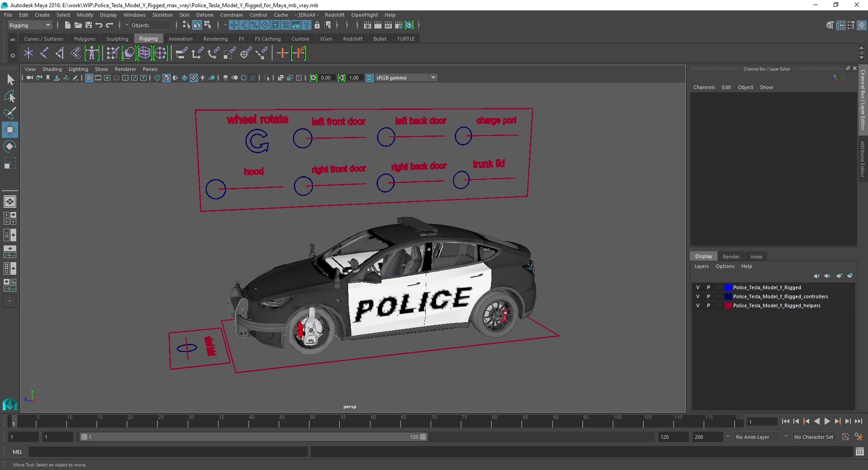The height and width of the screenshot is (470, 868).
Task: Toggle visibility of Rigged_helpers layer
Action: (x=698, y=305)
